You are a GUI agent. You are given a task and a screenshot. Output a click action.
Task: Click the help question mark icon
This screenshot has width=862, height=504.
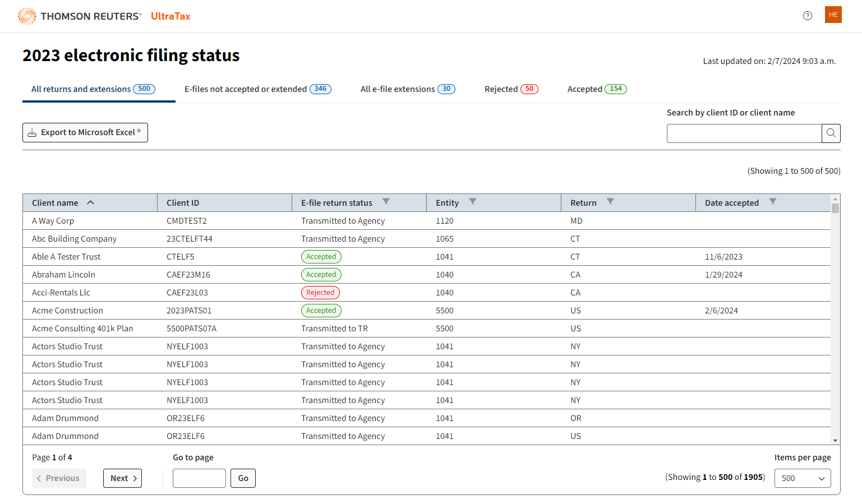807,16
